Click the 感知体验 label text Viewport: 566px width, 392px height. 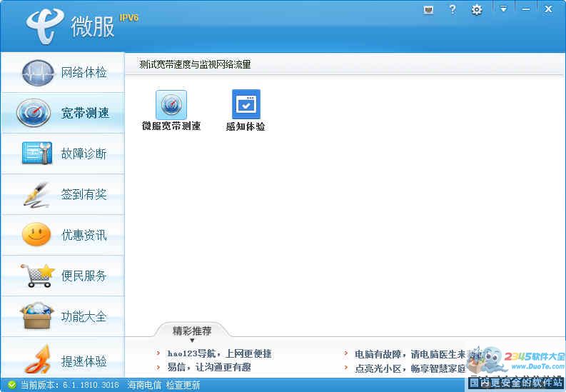tap(246, 126)
